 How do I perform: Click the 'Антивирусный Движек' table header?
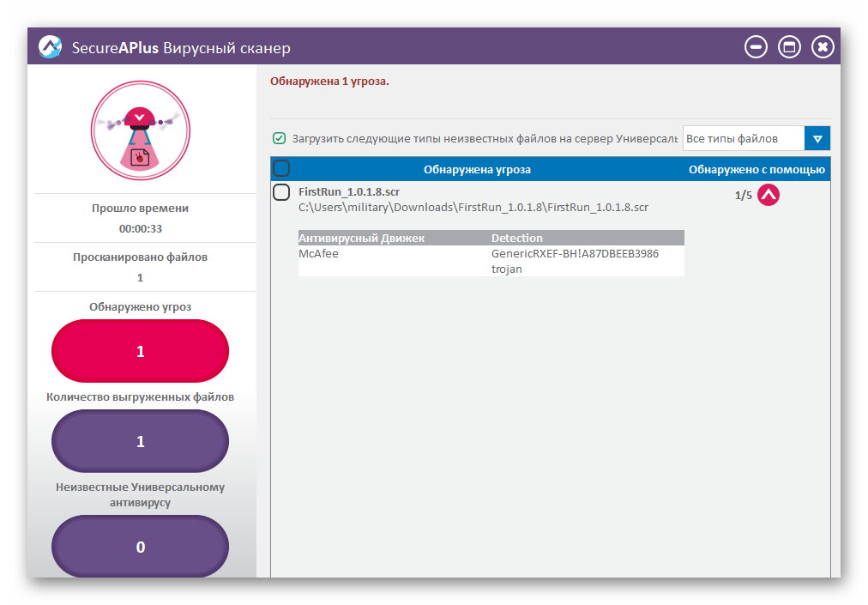point(361,239)
